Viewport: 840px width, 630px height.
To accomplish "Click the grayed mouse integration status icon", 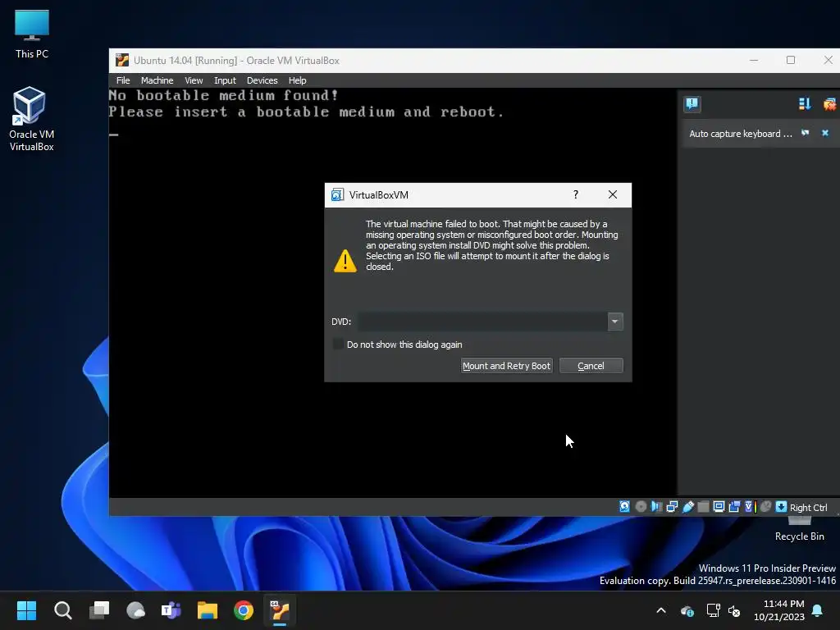I will (x=765, y=507).
